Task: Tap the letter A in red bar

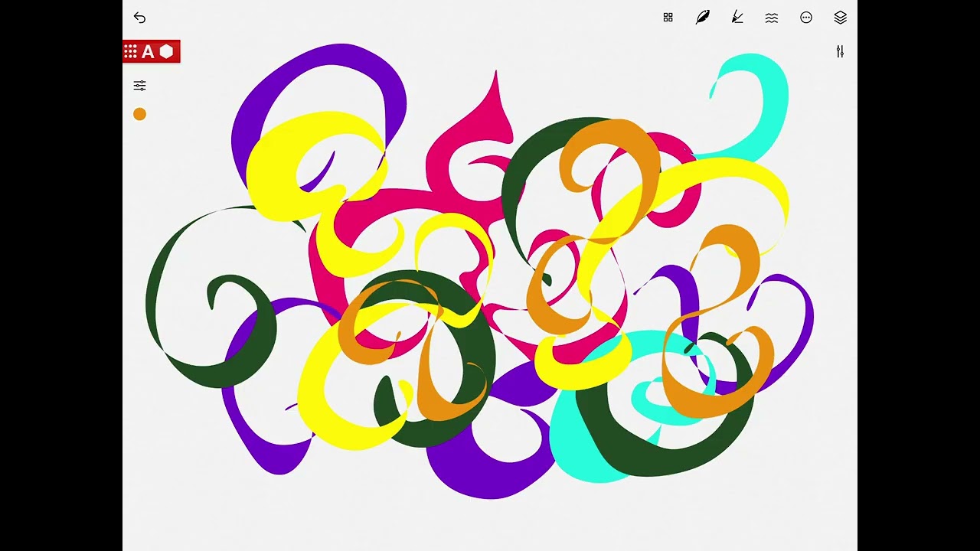Action: coord(148,51)
